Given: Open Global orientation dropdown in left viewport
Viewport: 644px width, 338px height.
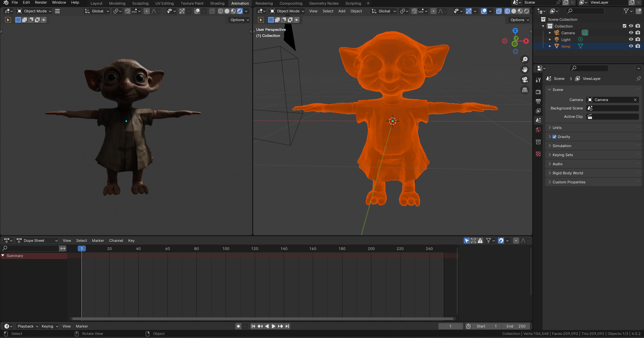Looking at the screenshot, I should pos(97,11).
